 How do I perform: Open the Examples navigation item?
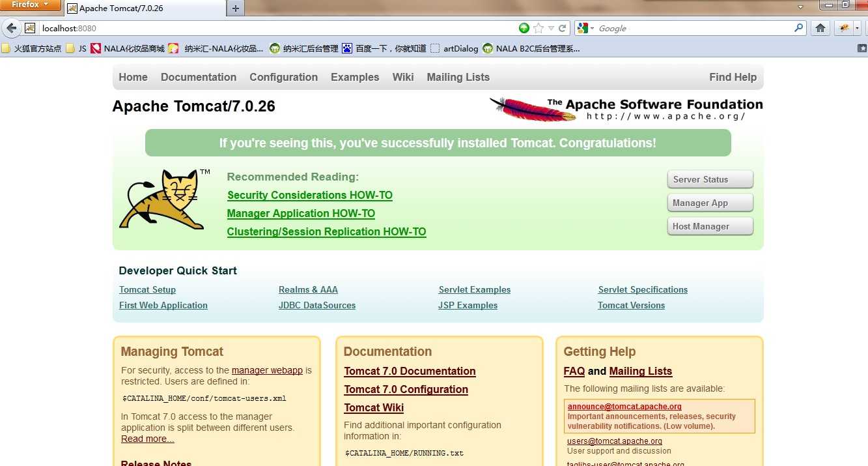point(355,77)
